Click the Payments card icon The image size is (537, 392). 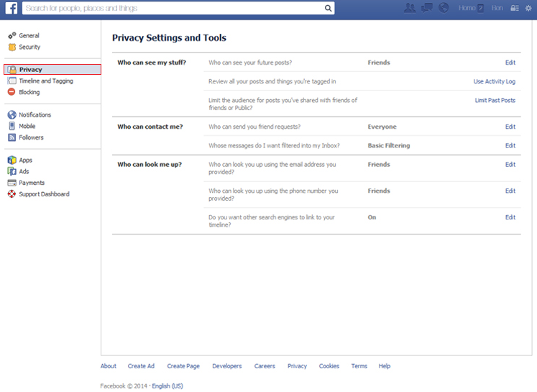click(12, 183)
